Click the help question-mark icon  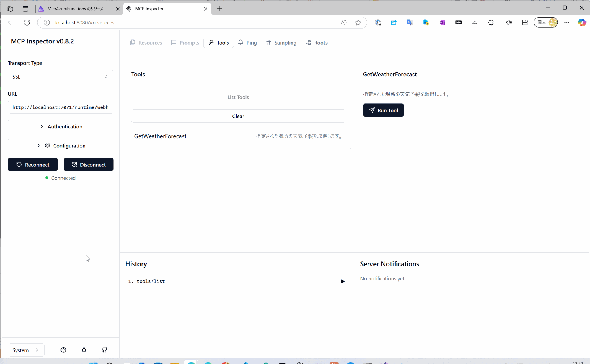point(63,350)
